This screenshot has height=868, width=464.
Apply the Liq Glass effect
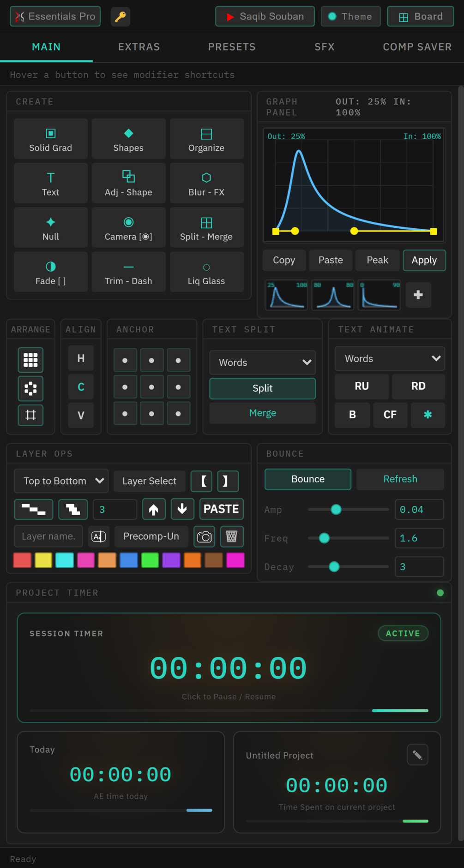206,272
